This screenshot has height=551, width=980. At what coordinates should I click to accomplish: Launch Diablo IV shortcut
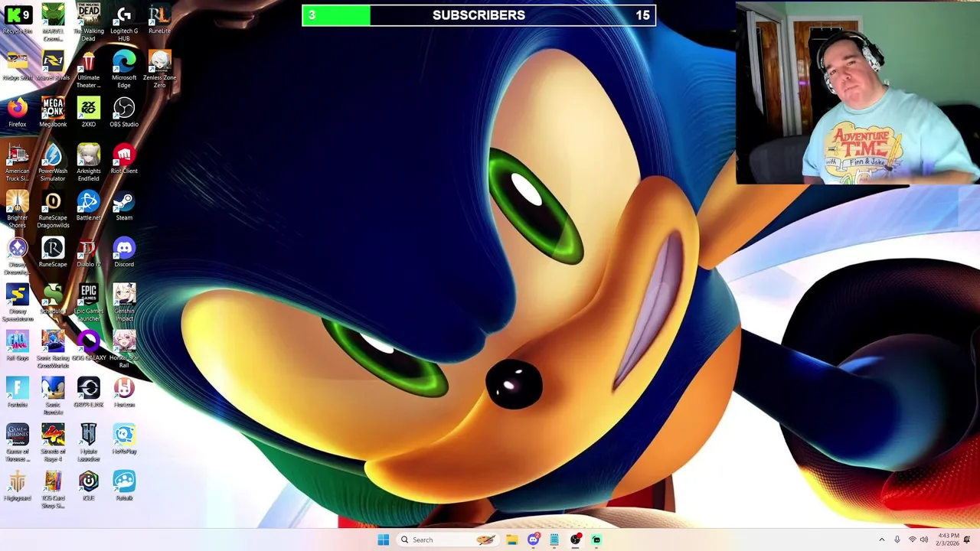88,253
